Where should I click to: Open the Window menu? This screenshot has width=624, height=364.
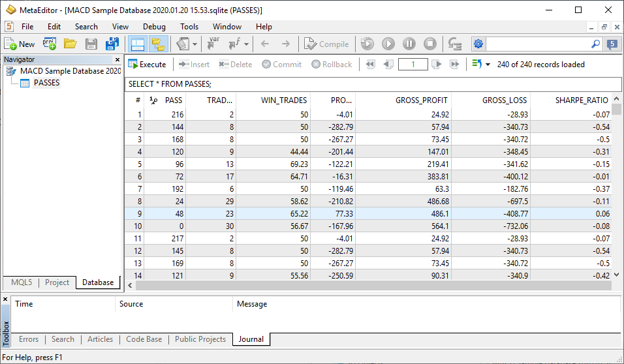pyautogui.click(x=227, y=27)
